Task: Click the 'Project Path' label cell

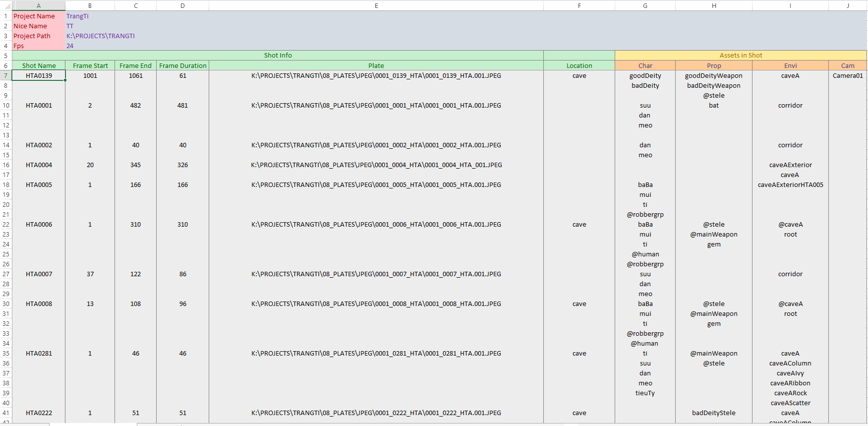Action: tap(39, 36)
